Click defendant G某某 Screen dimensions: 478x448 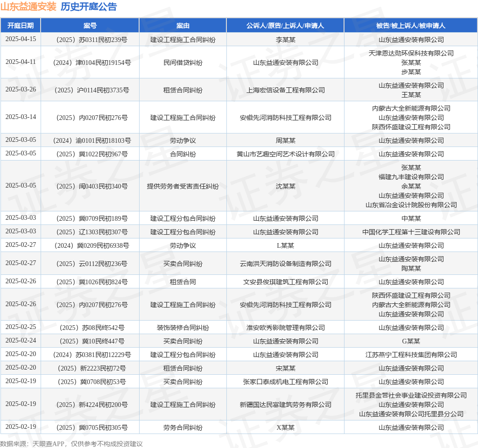[x=411, y=341]
